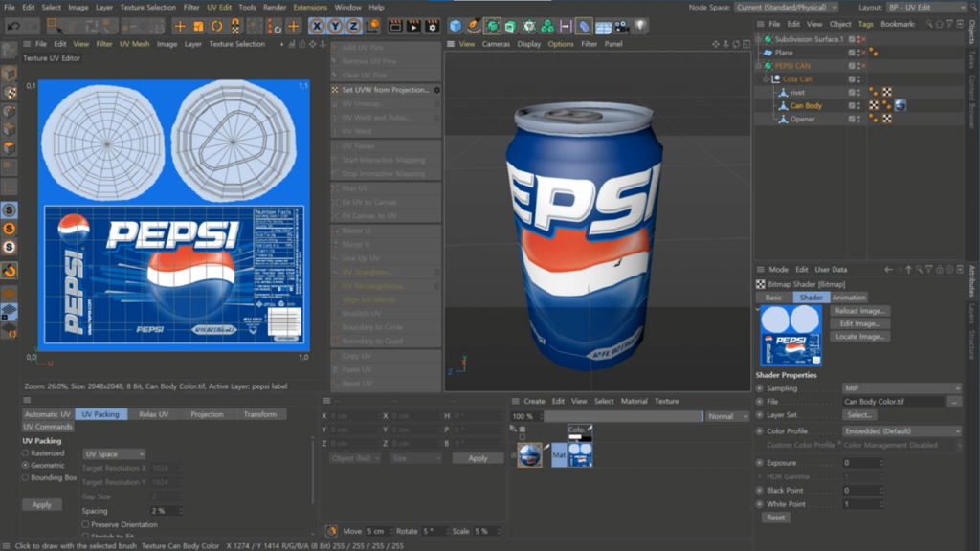Toggle layer visibility for Subdivision Surface.1

pyautogui.click(x=851, y=39)
